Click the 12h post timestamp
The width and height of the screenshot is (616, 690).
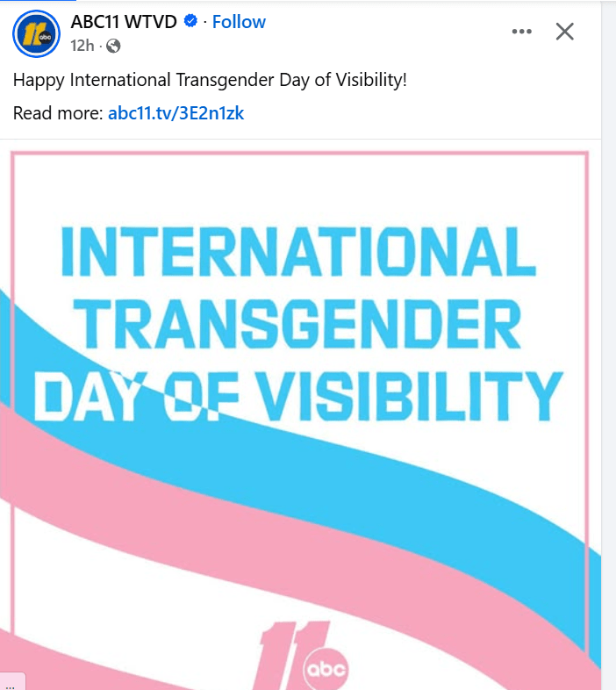[x=82, y=46]
